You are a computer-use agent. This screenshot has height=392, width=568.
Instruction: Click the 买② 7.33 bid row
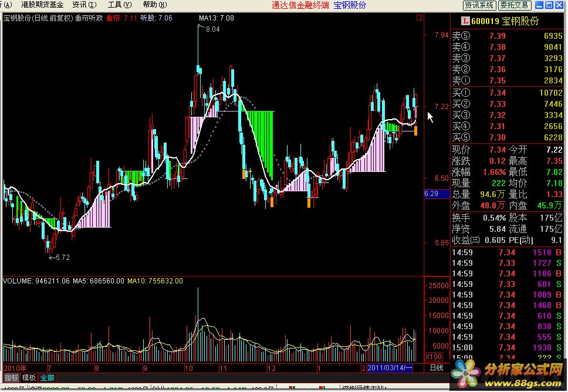(507, 104)
